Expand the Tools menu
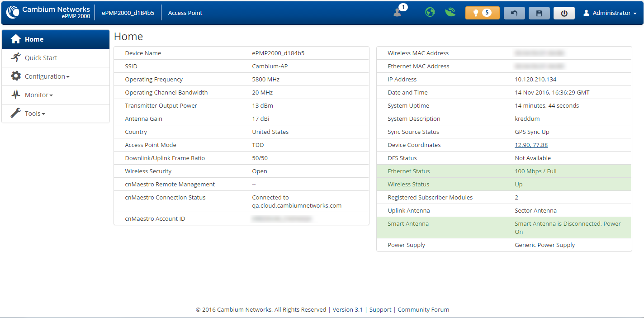644x318 pixels. pos(35,114)
